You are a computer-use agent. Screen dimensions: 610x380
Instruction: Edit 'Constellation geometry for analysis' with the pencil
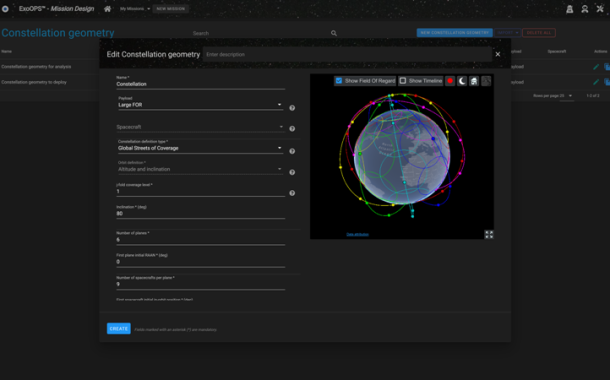(596, 67)
